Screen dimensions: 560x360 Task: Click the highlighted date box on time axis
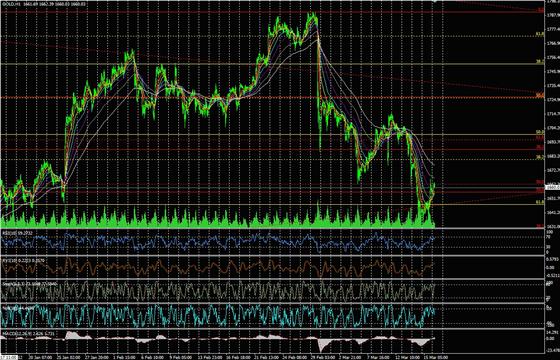pos(8,357)
